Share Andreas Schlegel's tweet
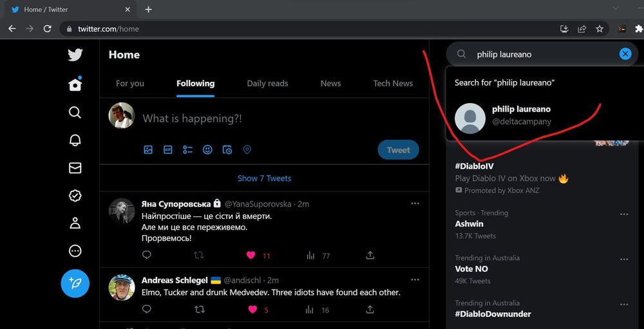This screenshot has height=329, width=644. 370,309
